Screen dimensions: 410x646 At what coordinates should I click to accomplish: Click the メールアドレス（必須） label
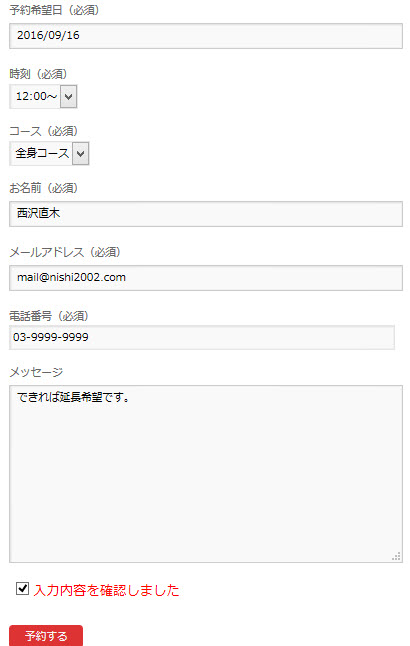click(x=65, y=252)
